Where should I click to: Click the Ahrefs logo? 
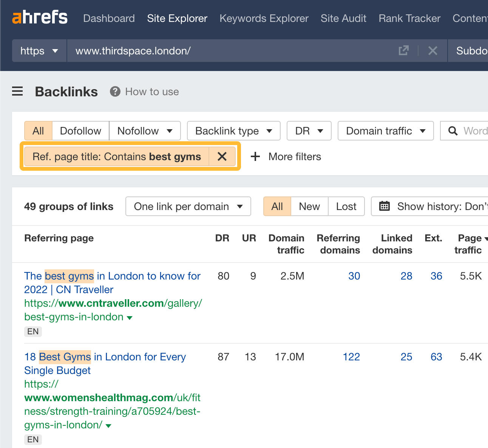40,18
